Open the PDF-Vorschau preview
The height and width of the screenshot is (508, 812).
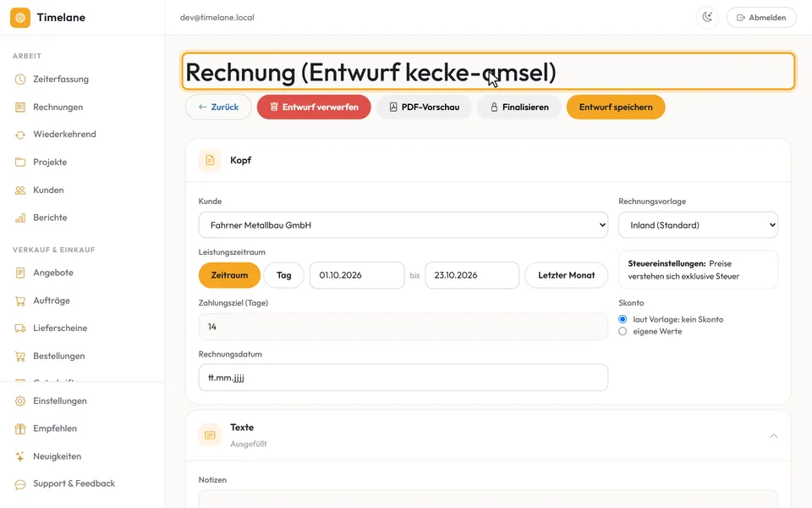point(424,108)
